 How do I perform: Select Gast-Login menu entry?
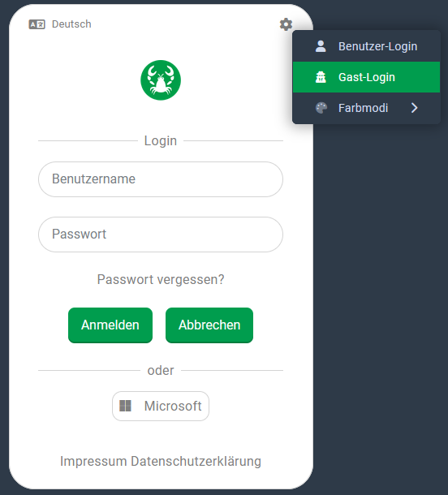click(366, 77)
